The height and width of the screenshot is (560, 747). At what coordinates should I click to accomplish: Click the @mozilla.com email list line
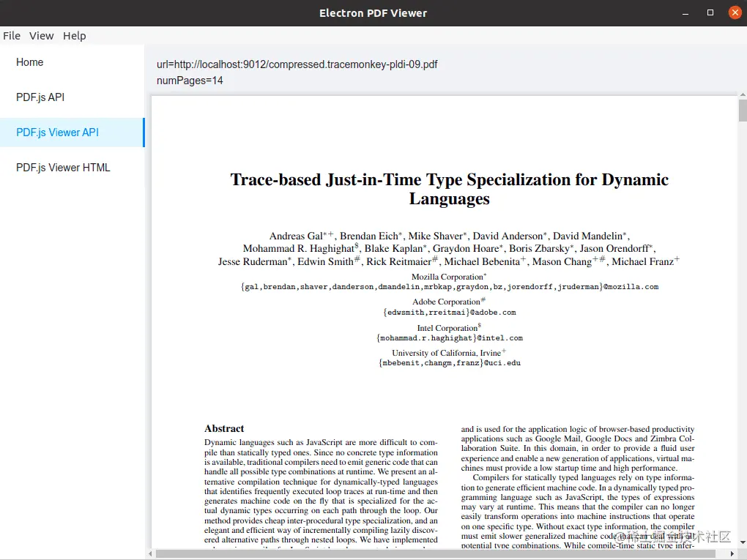tap(450, 287)
